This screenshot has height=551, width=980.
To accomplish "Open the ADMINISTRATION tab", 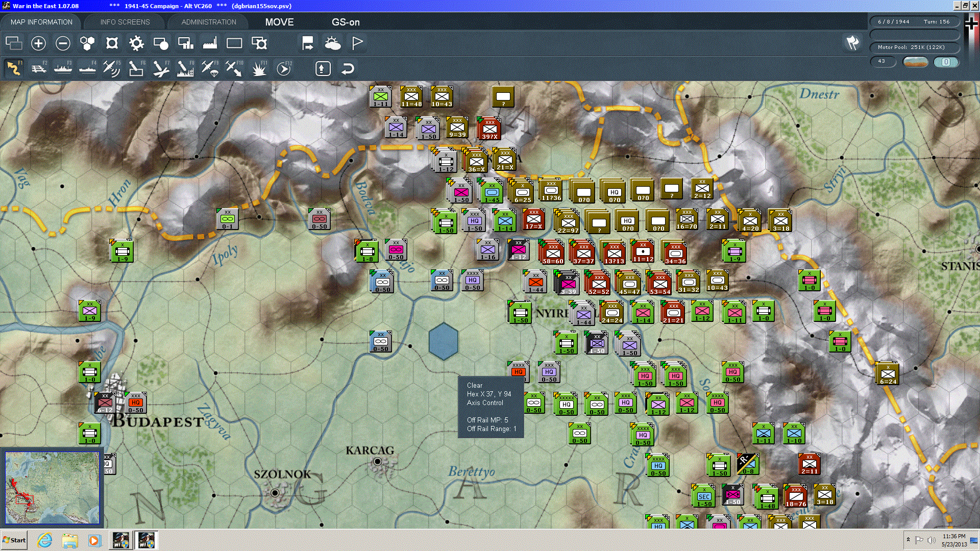I will (x=209, y=22).
